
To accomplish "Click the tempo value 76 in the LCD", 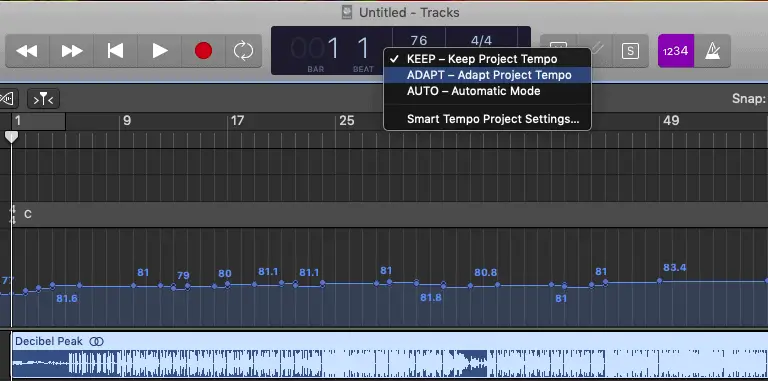I will tap(419, 40).
